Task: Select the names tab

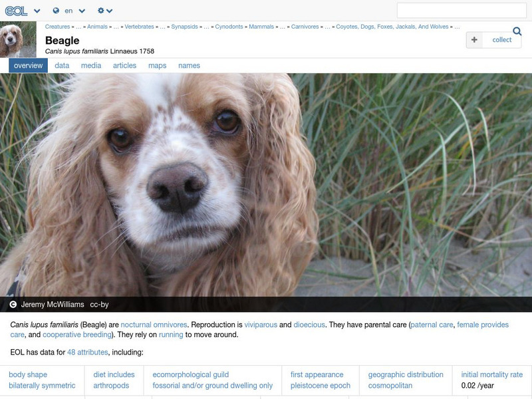Action: point(188,65)
